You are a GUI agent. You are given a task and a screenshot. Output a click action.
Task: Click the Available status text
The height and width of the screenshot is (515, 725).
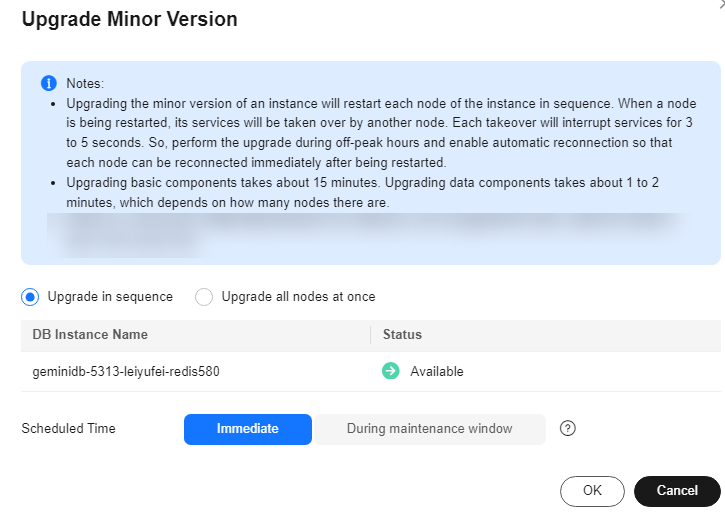(437, 371)
